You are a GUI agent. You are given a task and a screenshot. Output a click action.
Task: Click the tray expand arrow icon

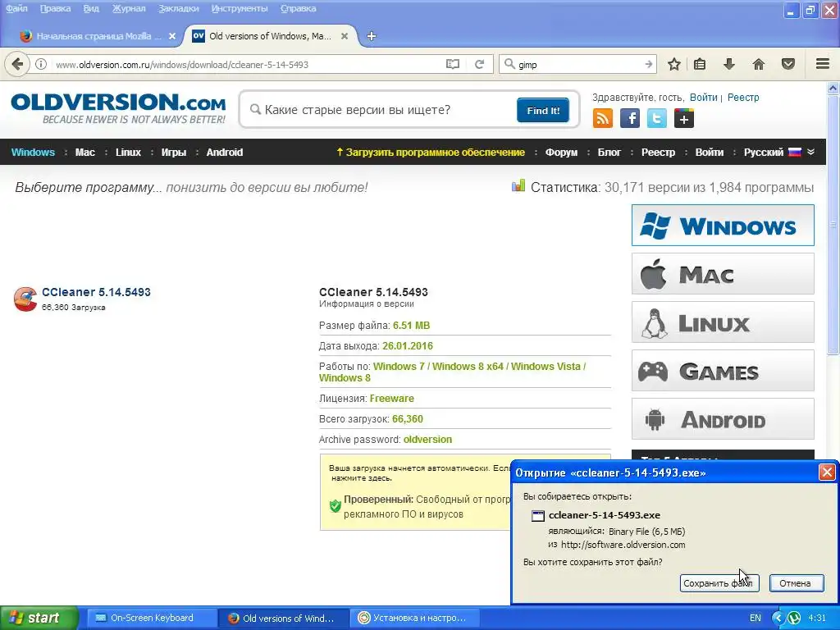click(778, 618)
